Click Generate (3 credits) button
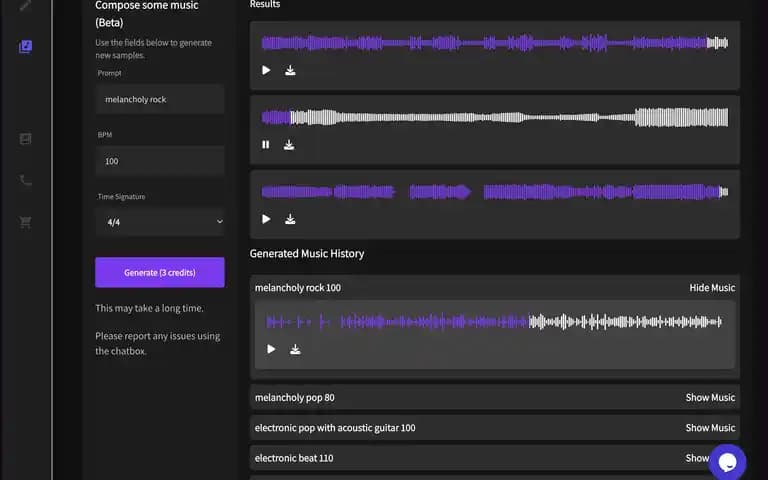768x480 pixels. (x=160, y=272)
